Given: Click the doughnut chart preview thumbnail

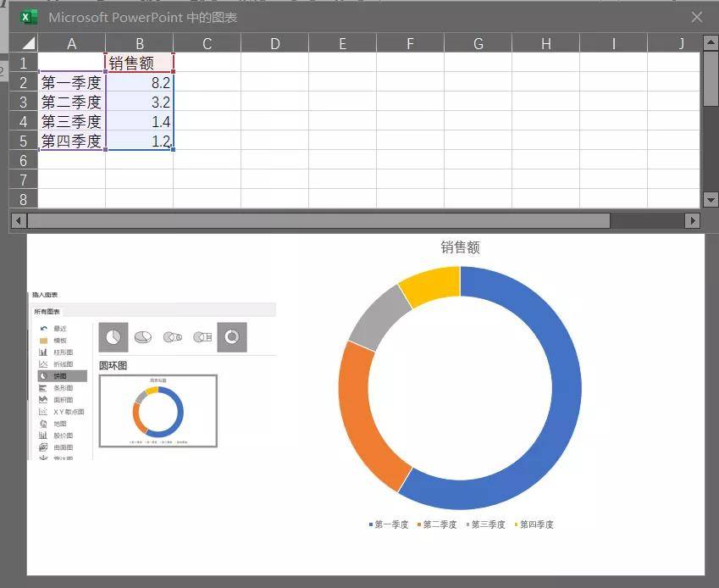Looking at the screenshot, I should pos(158,411).
